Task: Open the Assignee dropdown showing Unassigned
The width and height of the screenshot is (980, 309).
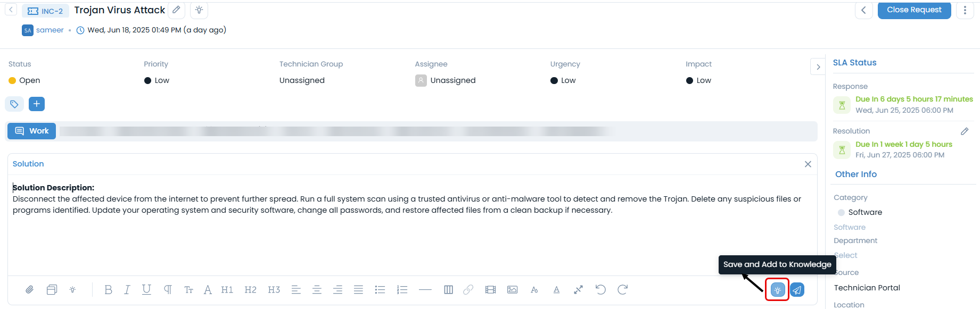Action: (x=452, y=81)
